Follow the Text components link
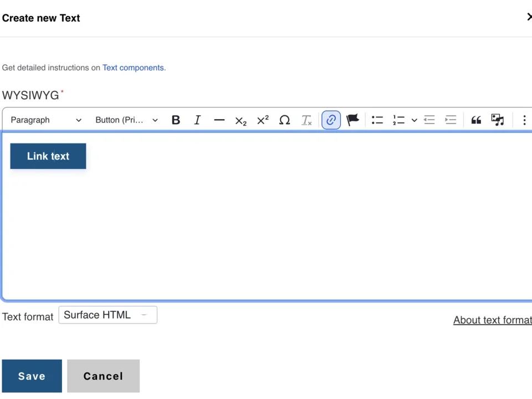 [133, 68]
